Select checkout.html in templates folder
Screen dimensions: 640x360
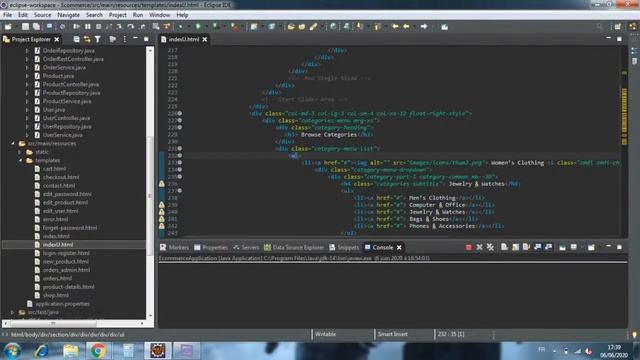[61, 177]
